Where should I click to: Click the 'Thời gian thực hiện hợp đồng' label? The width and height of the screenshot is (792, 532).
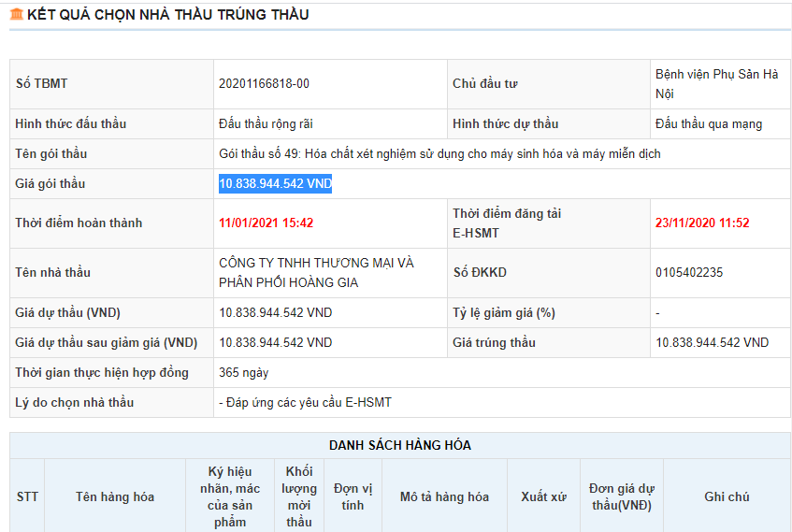[102, 372]
